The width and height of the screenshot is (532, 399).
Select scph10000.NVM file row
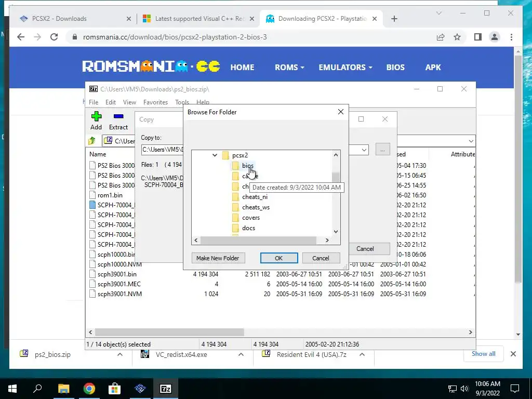119,264
